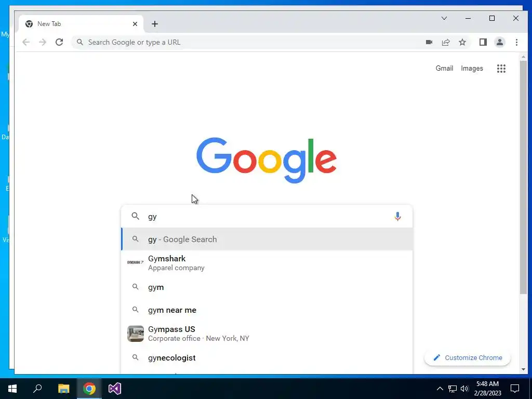
Task: Select the Gymshark suggestion
Action: coord(267,263)
